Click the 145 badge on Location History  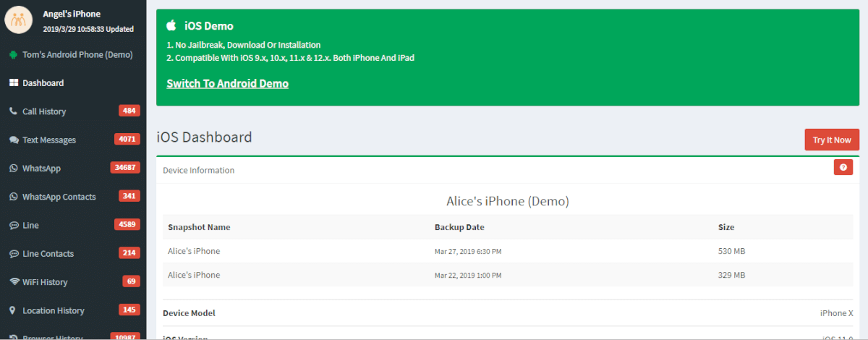point(129,310)
